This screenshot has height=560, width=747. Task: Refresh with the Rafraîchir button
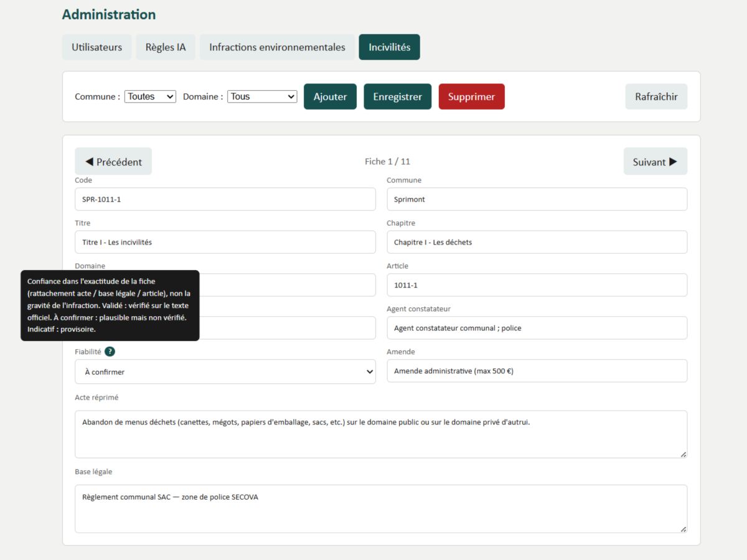657,96
